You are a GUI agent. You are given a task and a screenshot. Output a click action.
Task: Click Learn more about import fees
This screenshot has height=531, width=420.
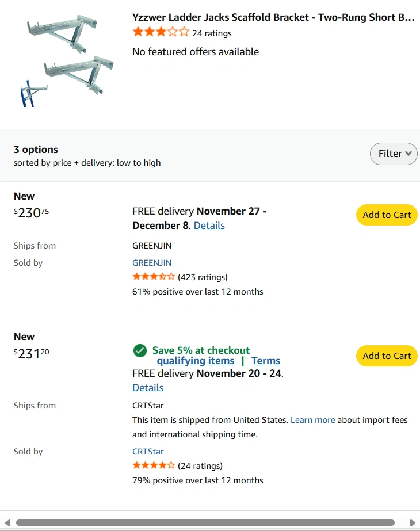312,420
